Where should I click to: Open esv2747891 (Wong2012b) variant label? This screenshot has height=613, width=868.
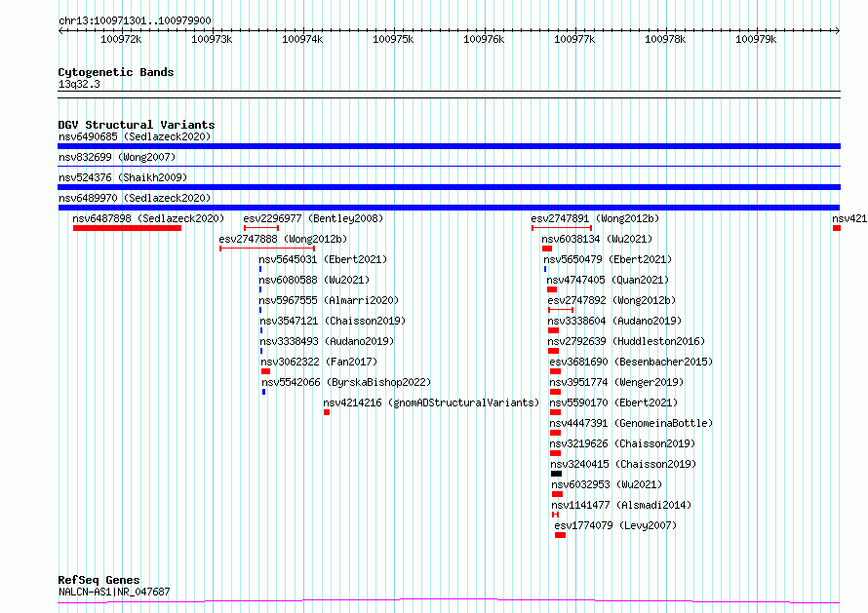click(595, 218)
